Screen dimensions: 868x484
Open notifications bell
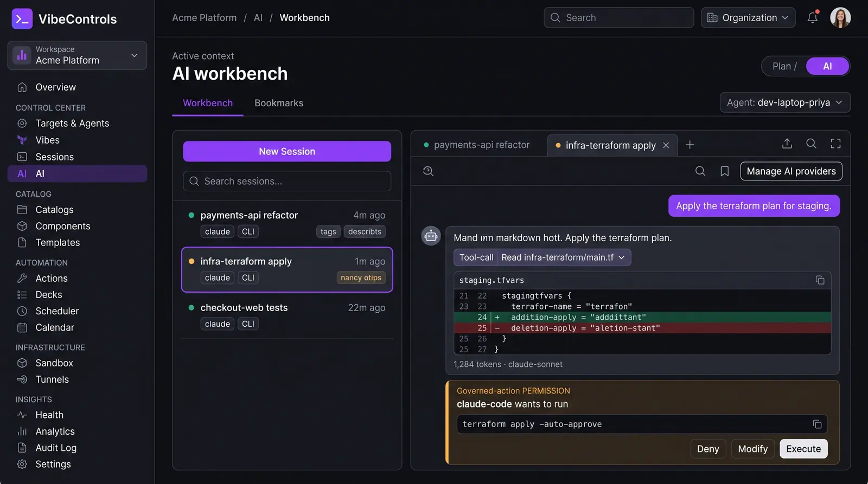812,18
